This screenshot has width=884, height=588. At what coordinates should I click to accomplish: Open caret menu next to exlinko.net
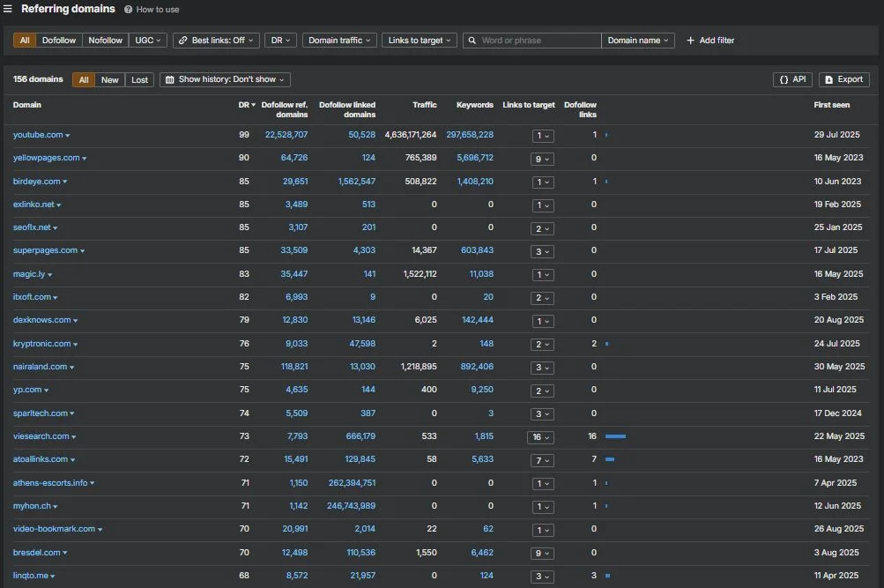coord(59,205)
